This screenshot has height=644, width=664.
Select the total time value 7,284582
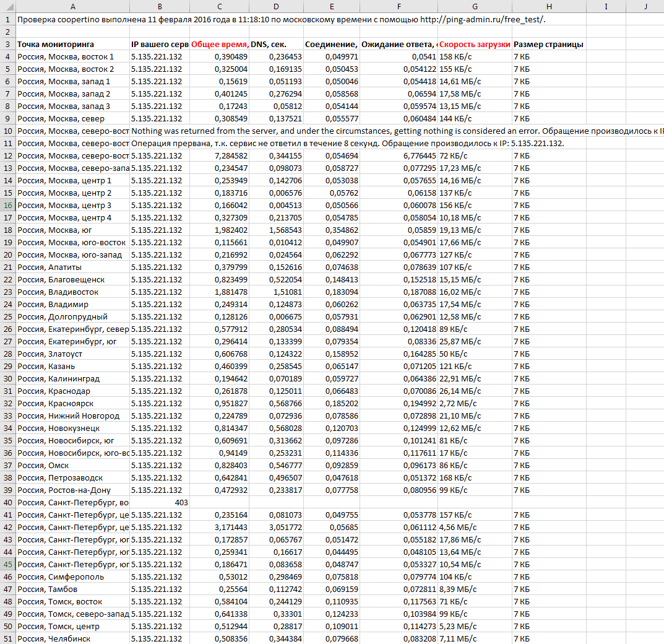[220, 155]
